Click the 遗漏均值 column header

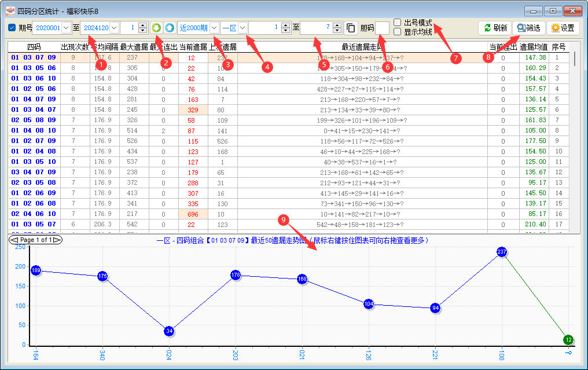tap(532, 47)
